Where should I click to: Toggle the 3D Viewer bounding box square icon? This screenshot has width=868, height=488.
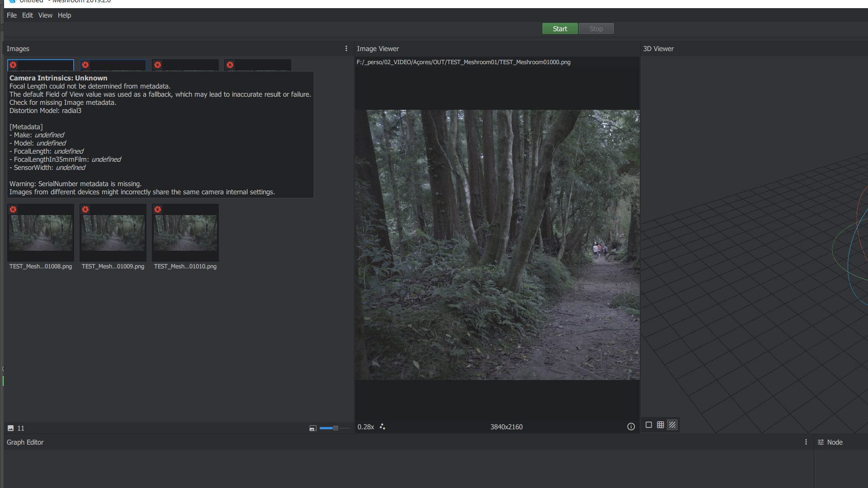click(649, 425)
